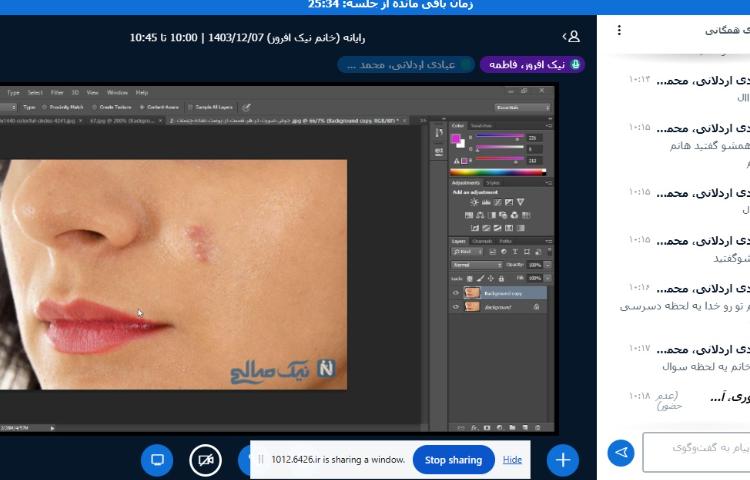Open the Fill slider arrow

548,278
